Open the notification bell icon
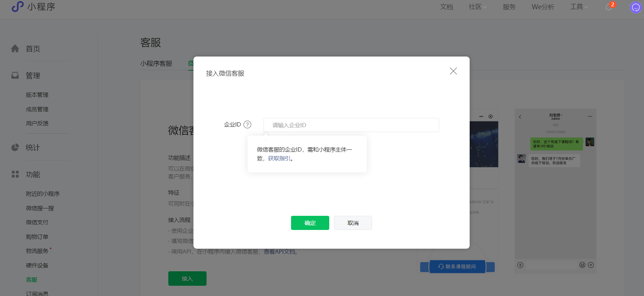This screenshot has height=296, width=644. [x=609, y=7]
